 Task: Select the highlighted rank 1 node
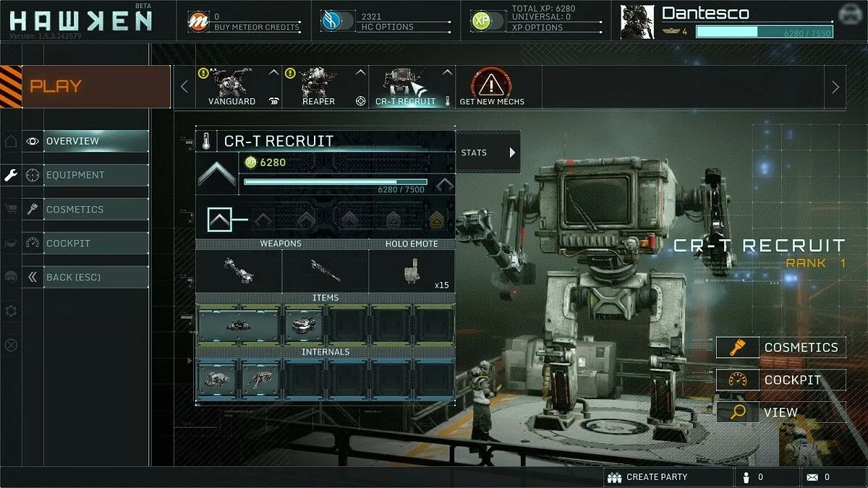point(220,218)
